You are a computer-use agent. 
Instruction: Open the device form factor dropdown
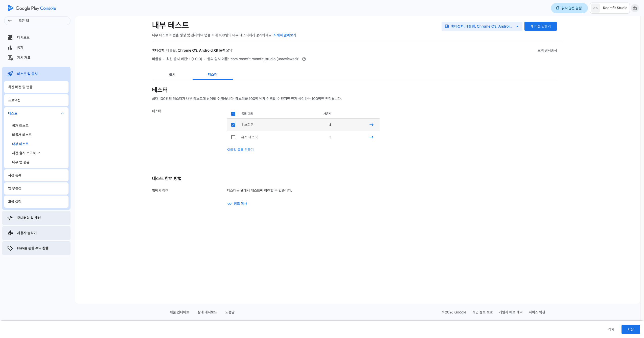[482, 26]
